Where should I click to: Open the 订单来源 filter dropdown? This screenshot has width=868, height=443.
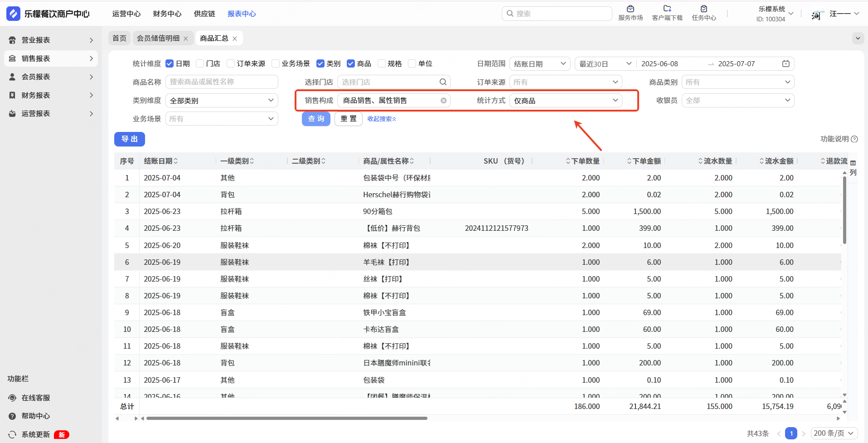566,82
